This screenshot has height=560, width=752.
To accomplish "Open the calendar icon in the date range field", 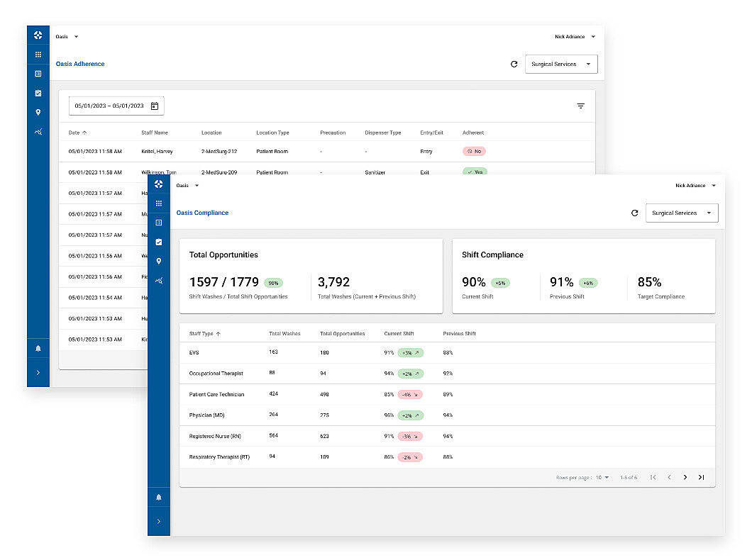I will 155,106.
